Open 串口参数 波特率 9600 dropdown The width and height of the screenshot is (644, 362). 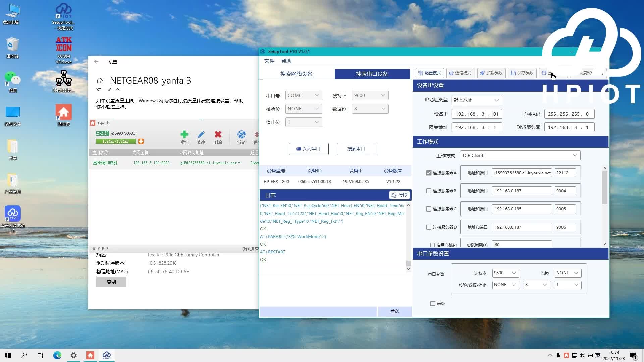(x=505, y=273)
